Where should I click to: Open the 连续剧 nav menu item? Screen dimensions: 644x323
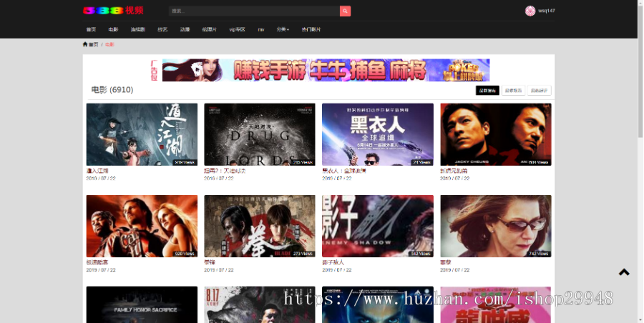click(x=138, y=29)
